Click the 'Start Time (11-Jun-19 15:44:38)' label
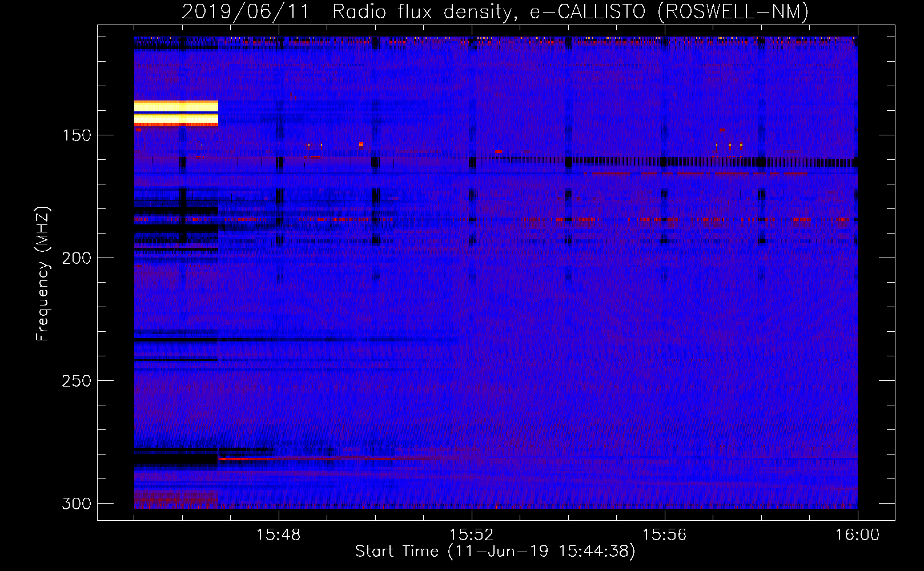The image size is (924, 571). click(495, 552)
